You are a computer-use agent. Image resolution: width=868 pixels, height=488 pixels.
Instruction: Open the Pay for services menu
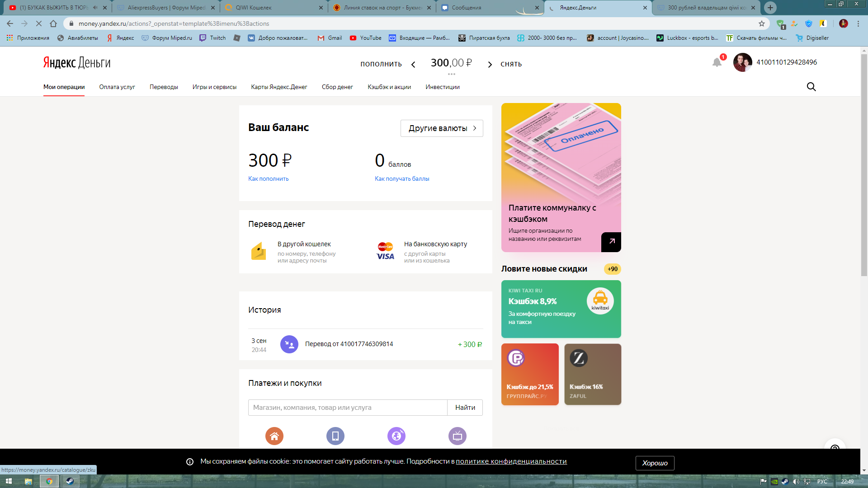[x=117, y=87]
